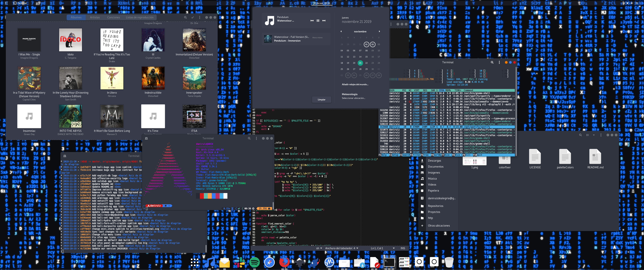Viewport: 644px width, 270px height.
Task: Click Seleccionar ubicación under Meteorología
Action: 354,98
